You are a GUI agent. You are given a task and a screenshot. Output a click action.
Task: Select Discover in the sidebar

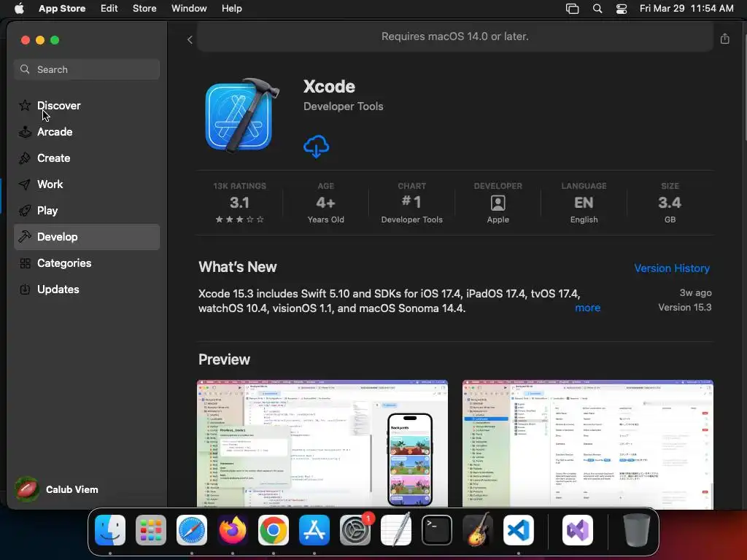pyautogui.click(x=87, y=106)
